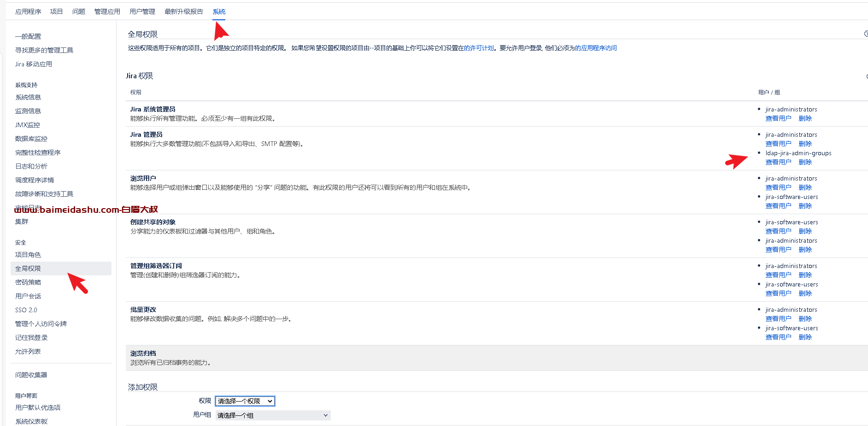Delete jira-software-users from 管理组筛选器订阅
Viewport: 868px width, 426px height.
(805, 293)
